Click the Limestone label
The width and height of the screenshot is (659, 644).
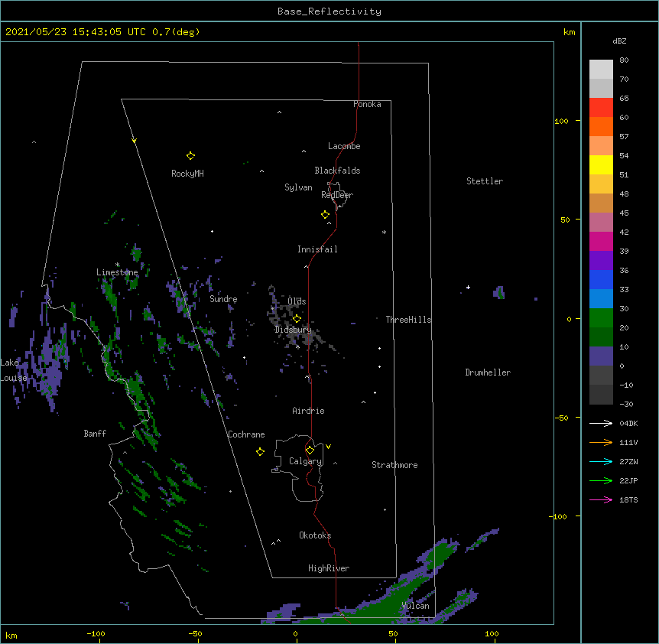pos(117,272)
